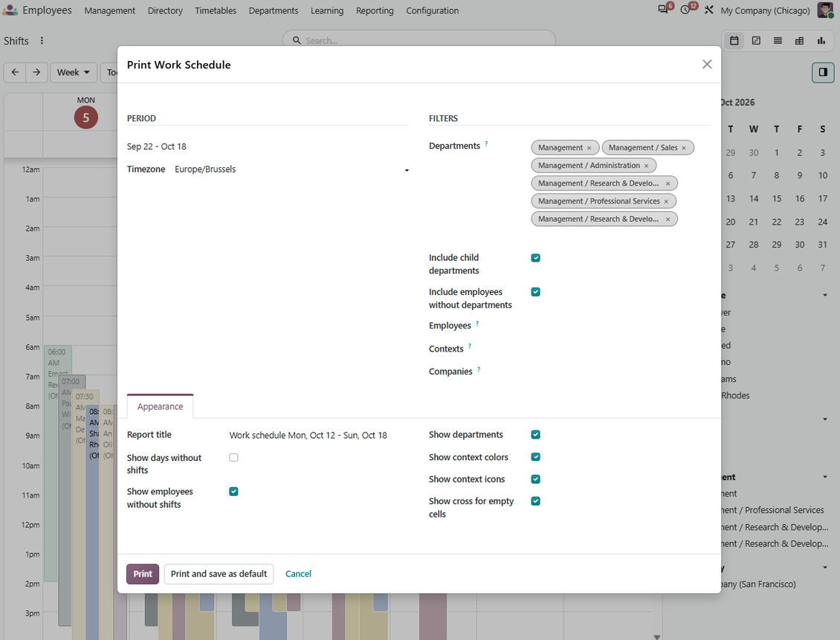Disable Show employees without shifts
Screen dimensions: 840x640
coord(233,491)
